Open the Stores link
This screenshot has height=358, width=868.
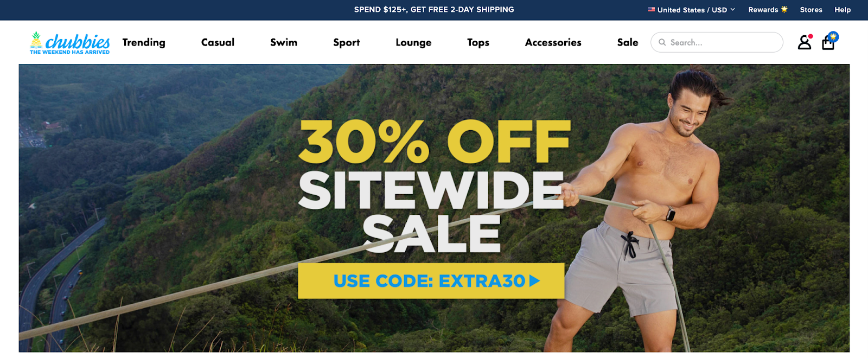click(x=811, y=10)
